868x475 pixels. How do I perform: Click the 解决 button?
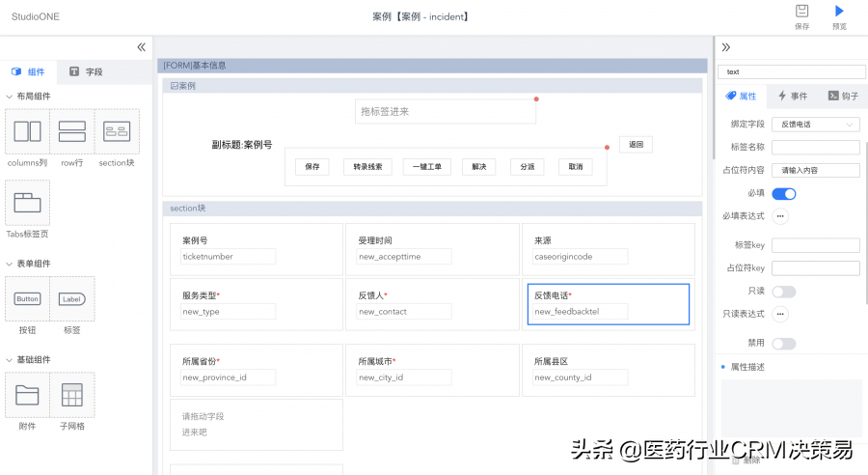[x=478, y=167]
